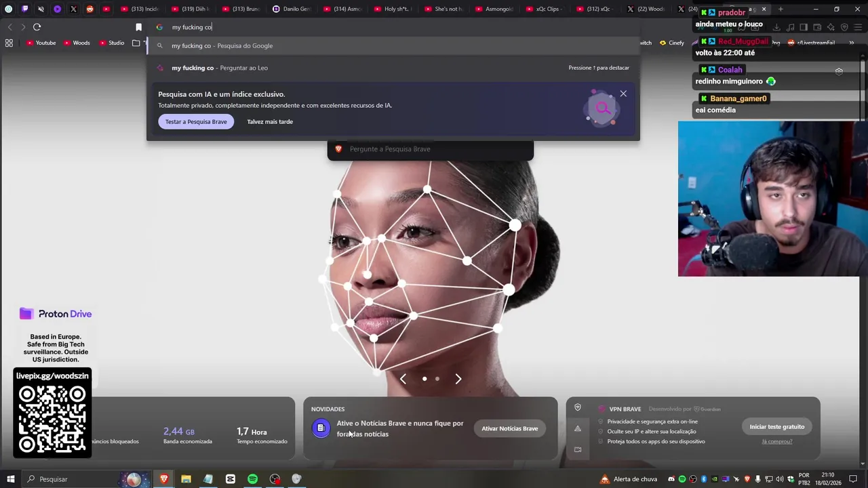Screen dimensions: 868x488
Task: Click 'Talvez mais tarde' button
Action: 270,122
